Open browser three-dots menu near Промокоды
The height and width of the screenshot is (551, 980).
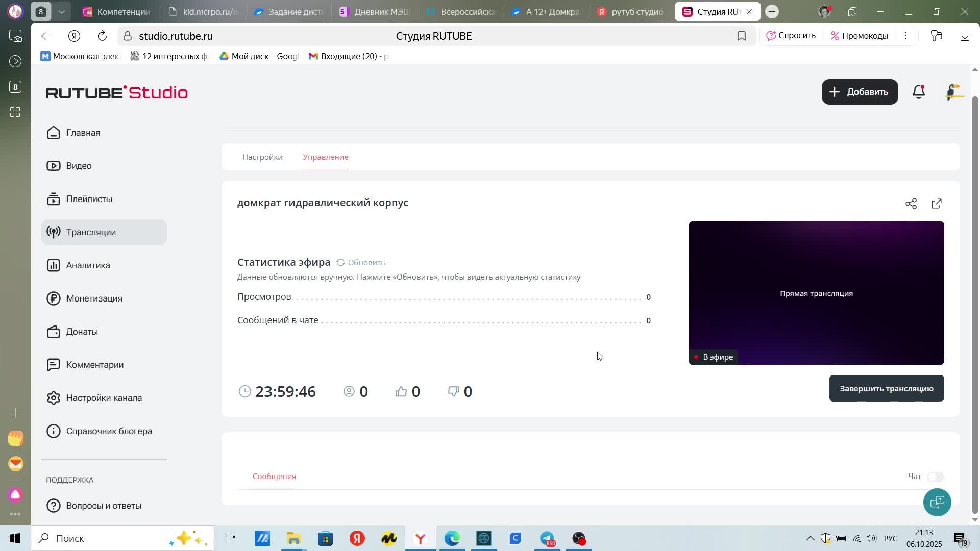[x=905, y=36]
